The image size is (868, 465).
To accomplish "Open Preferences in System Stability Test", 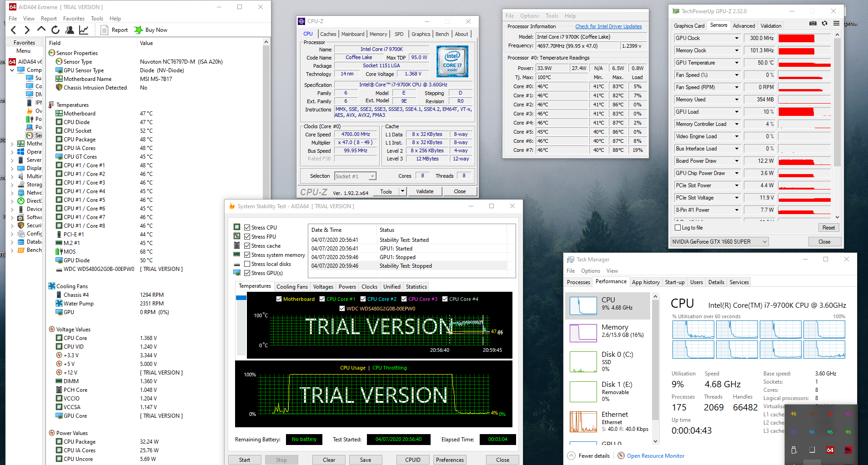I will pos(450,460).
